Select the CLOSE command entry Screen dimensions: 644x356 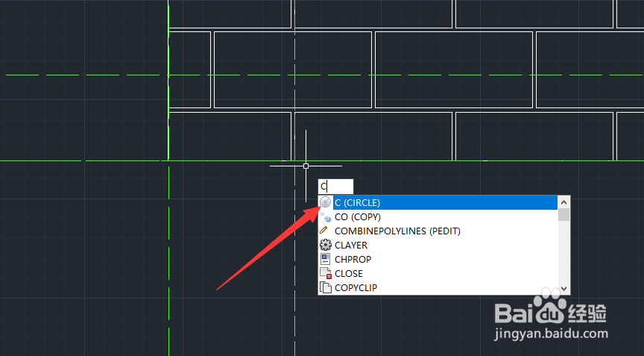click(x=438, y=273)
